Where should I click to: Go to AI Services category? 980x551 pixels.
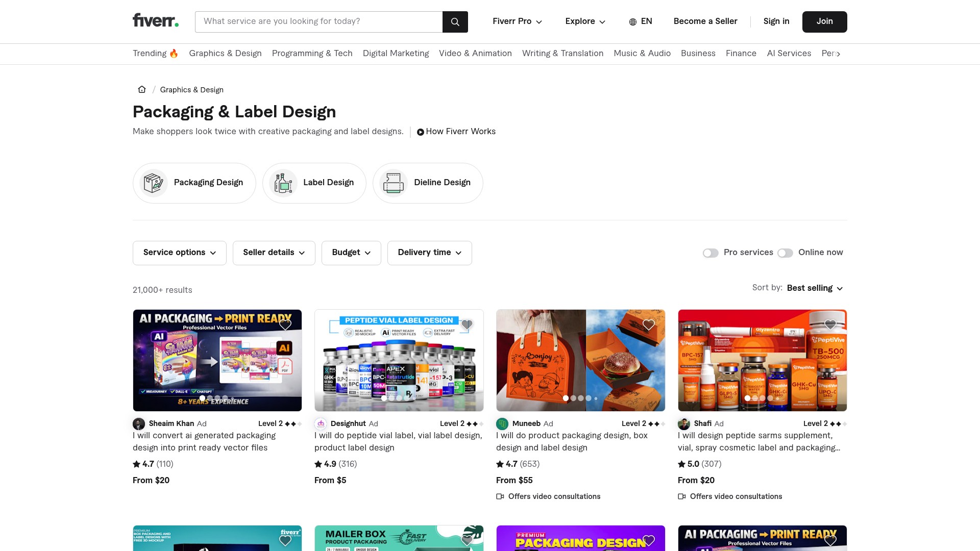[x=789, y=54]
